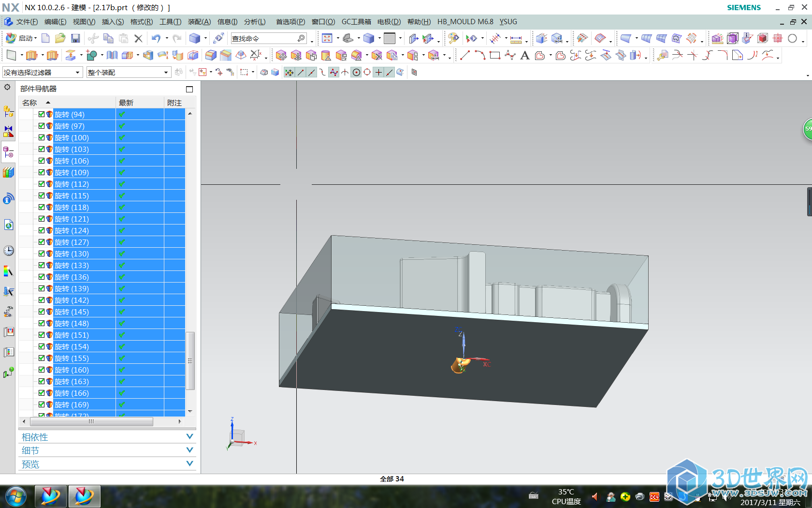Open navigator settings gear icon
This screenshot has width=812, height=508.
click(7, 87)
